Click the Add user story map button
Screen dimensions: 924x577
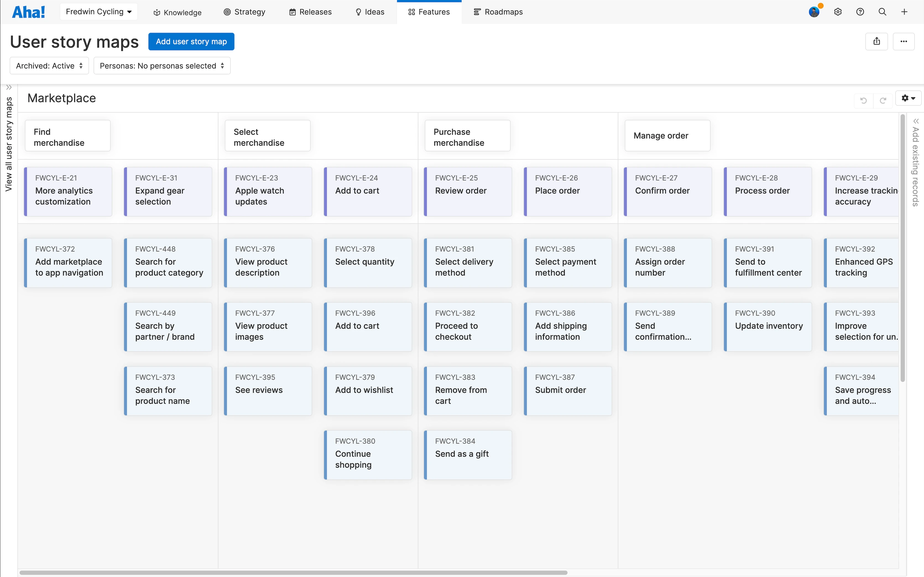click(x=191, y=41)
